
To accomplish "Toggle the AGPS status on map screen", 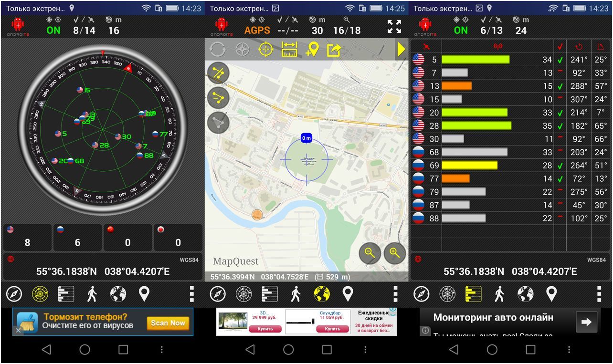I will coord(257,30).
